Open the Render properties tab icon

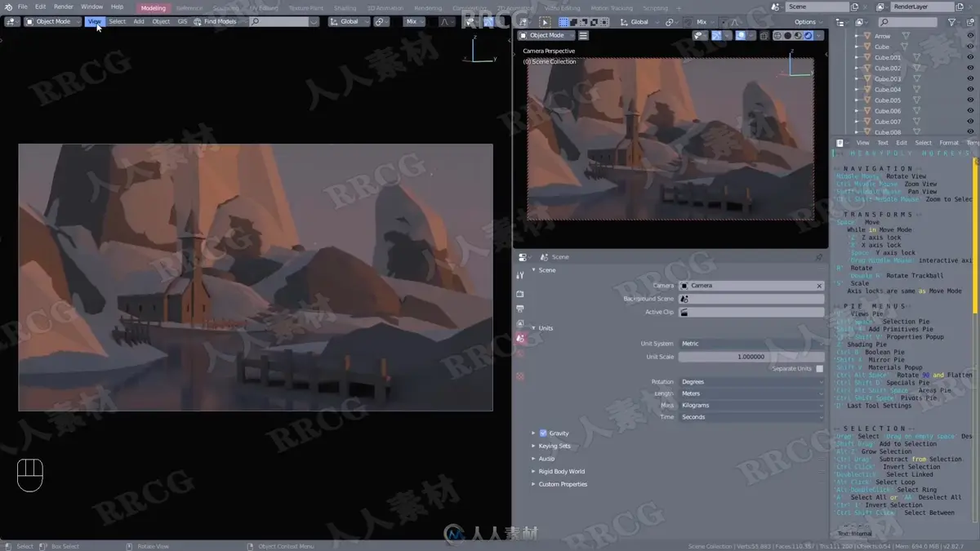pyautogui.click(x=520, y=293)
